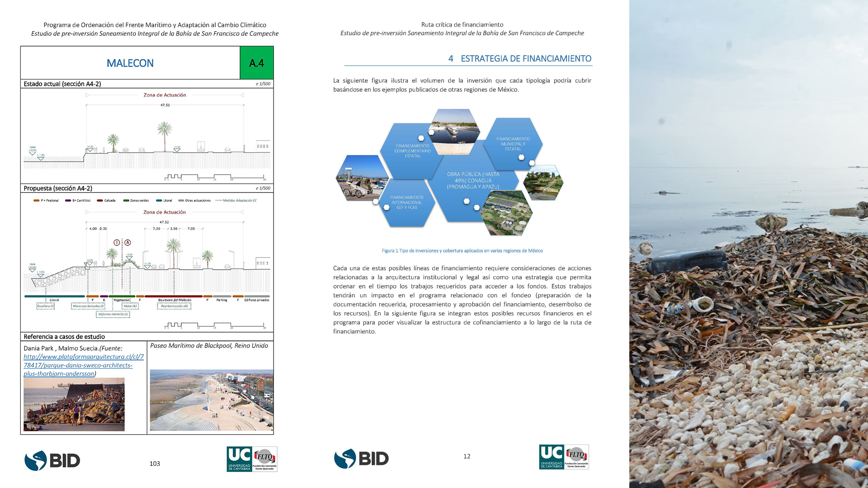
Task: Select the garden wetland hexagon photo
Action: coord(543,183)
